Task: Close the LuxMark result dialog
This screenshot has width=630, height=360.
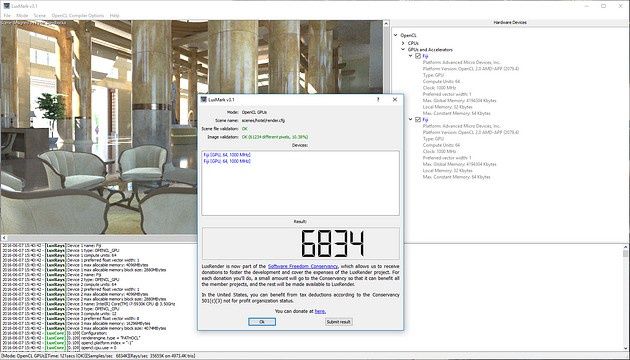Action: [395, 99]
